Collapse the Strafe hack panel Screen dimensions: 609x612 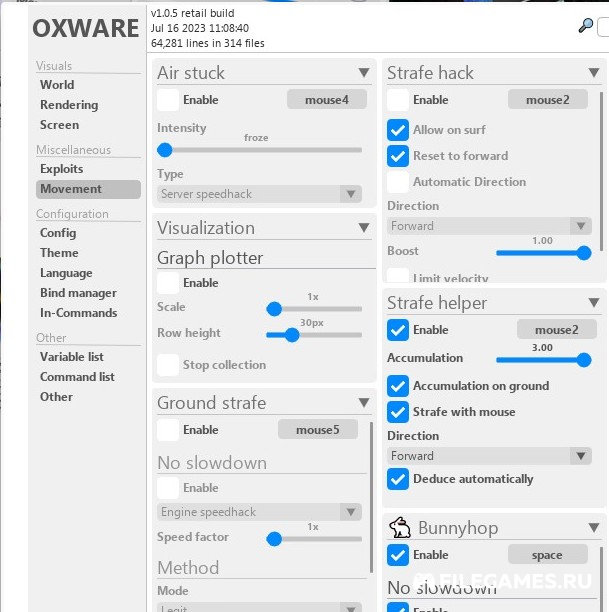[594, 73]
